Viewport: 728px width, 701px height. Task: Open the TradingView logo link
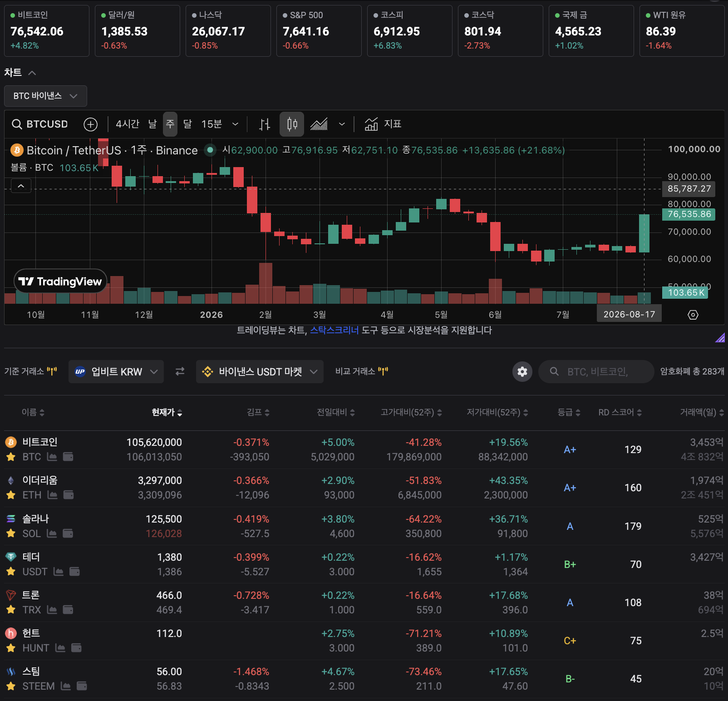[x=60, y=281]
